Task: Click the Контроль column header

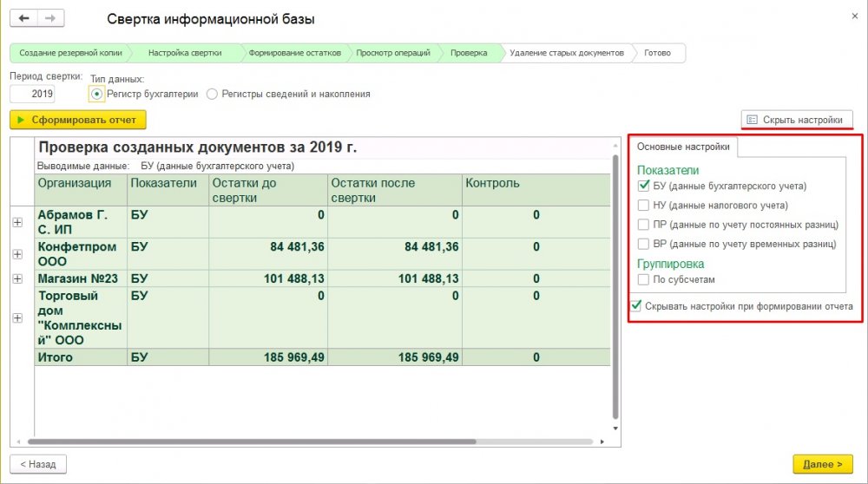Action: [x=536, y=190]
